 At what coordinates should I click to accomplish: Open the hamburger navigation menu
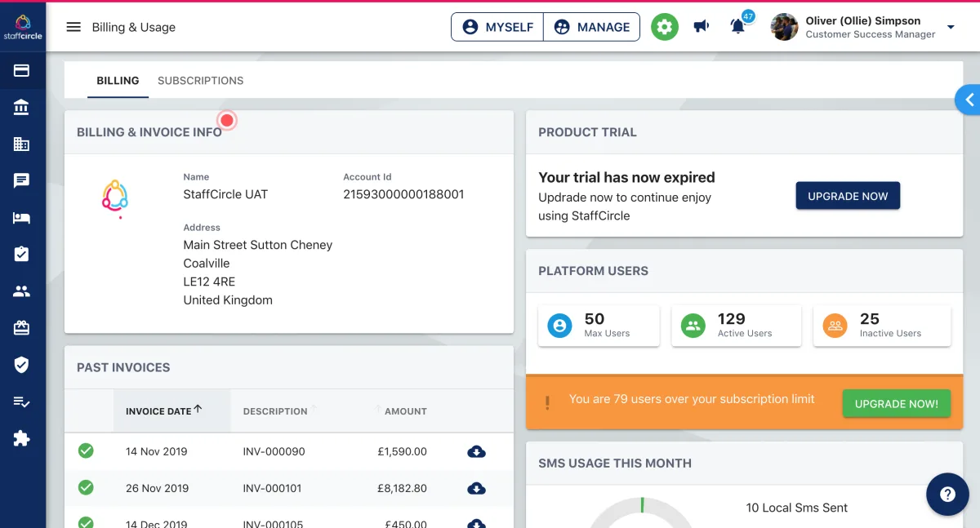pyautogui.click(x=73, y=27)
